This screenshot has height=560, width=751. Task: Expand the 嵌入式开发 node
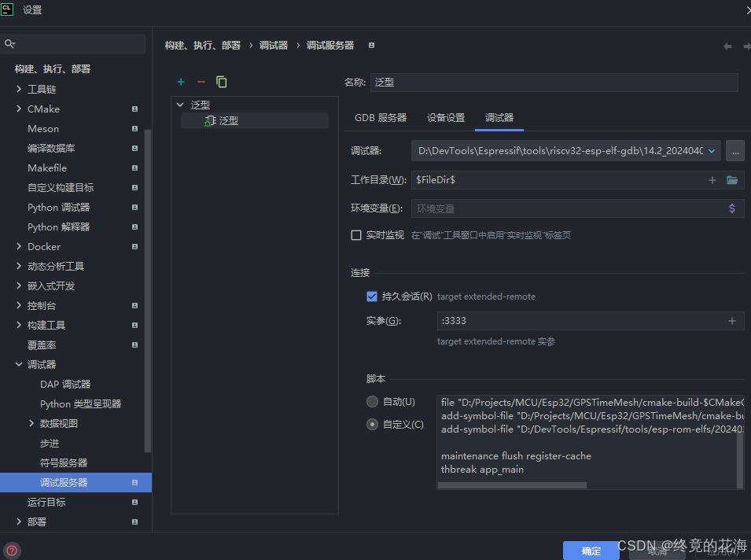[x=19, y=286]
